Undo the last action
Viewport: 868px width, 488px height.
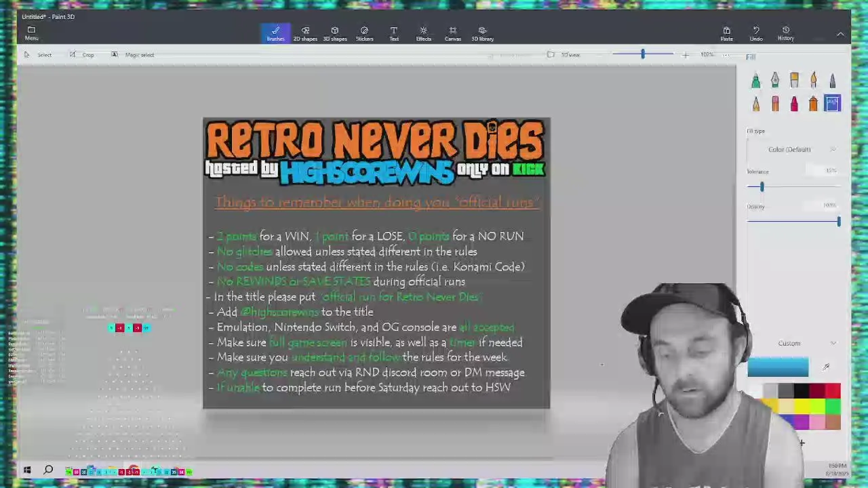pos(756,33)
